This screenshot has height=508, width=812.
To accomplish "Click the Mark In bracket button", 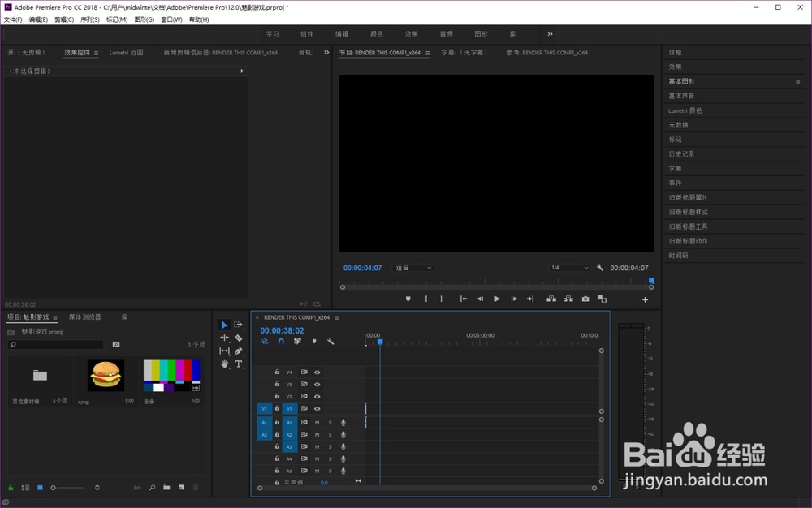I will click(x=425, y=299).
